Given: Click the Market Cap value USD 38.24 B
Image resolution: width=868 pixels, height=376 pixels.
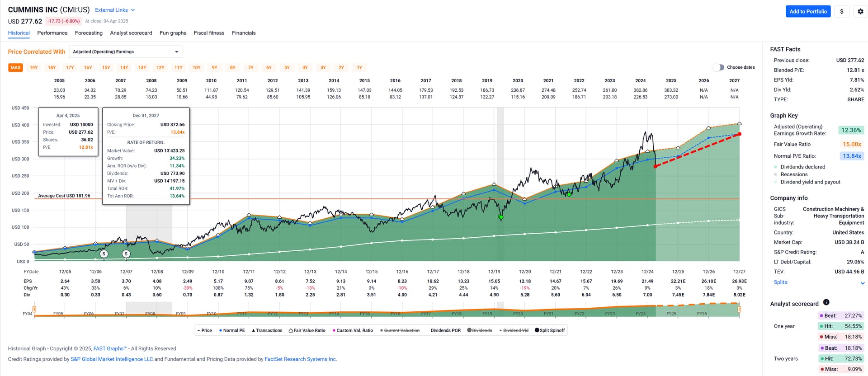Looking at the screenshot, I should [849, 242].
